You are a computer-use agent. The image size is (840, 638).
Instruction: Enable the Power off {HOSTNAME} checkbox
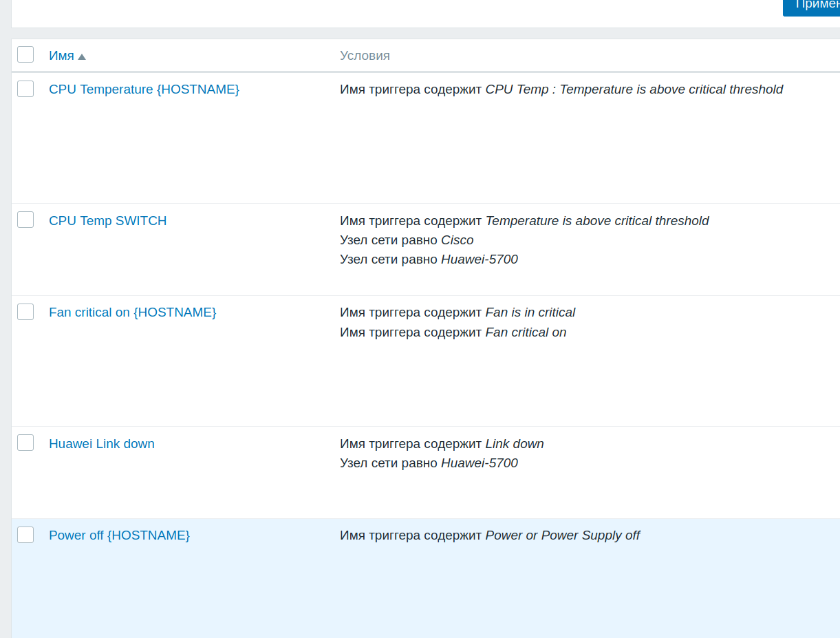(25, 535)
